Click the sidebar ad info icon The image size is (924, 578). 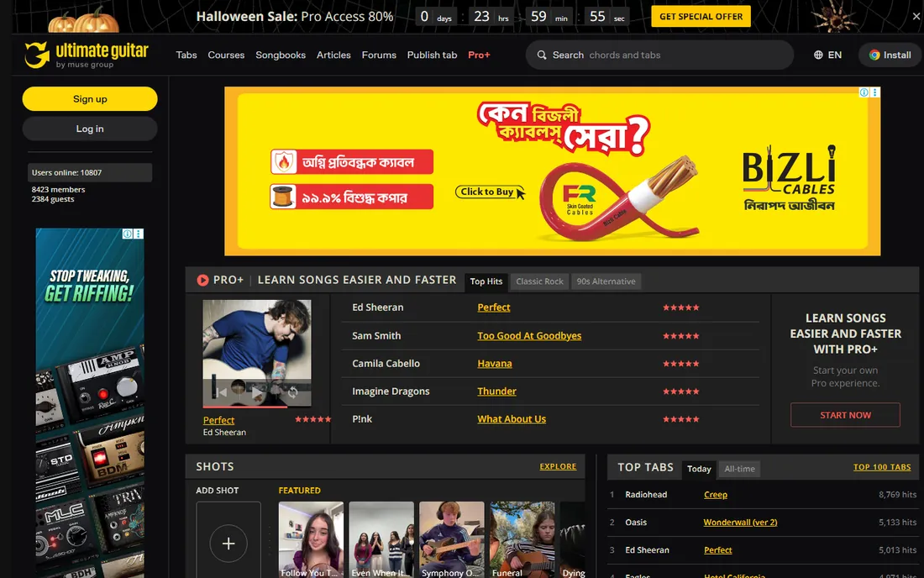click(128, 234)
